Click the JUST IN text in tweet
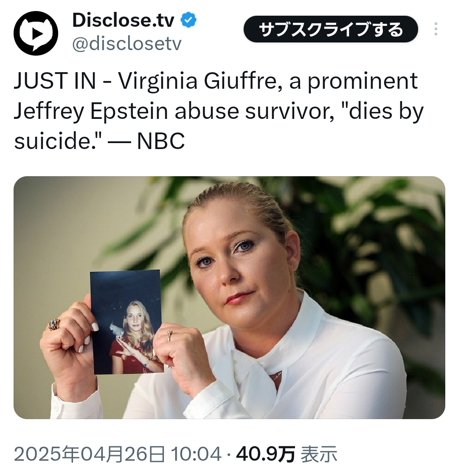458x476 pixels. coord(55,81)
